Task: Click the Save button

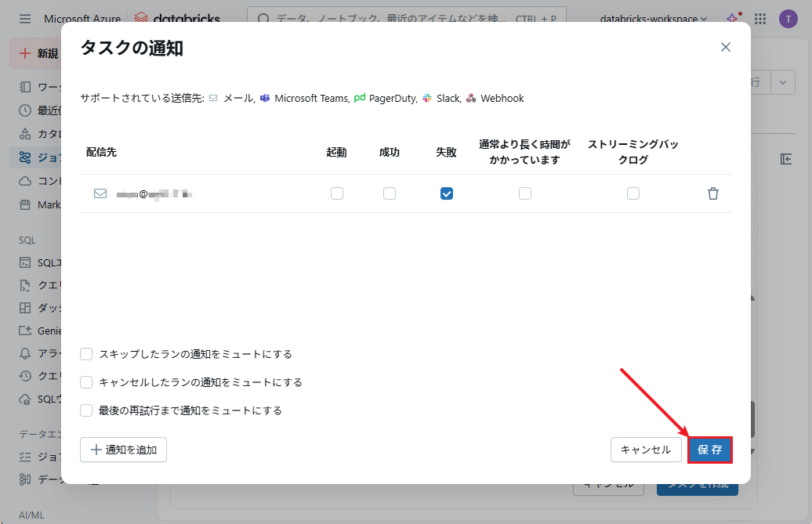Action: pyautogui.click(x=709, y=450)
